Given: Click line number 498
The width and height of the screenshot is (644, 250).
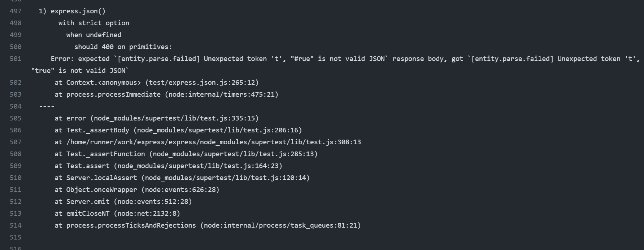Looking at the screenshot, I should coord(16,23).
